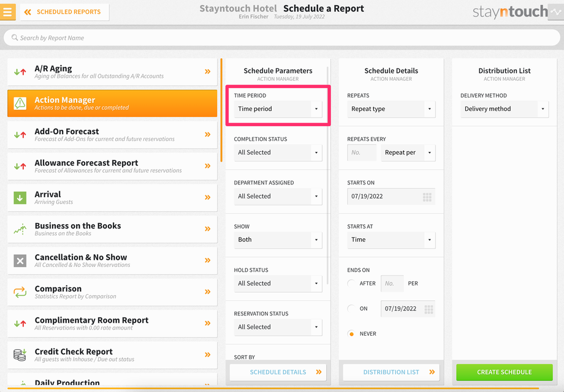Open Credit Check Report double chevron

coord(208,355)
